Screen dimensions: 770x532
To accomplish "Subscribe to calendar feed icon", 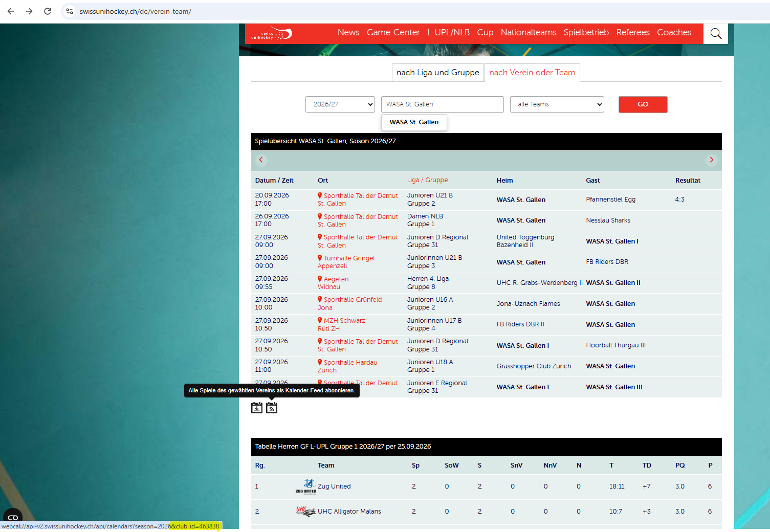I will pos(272,408).
